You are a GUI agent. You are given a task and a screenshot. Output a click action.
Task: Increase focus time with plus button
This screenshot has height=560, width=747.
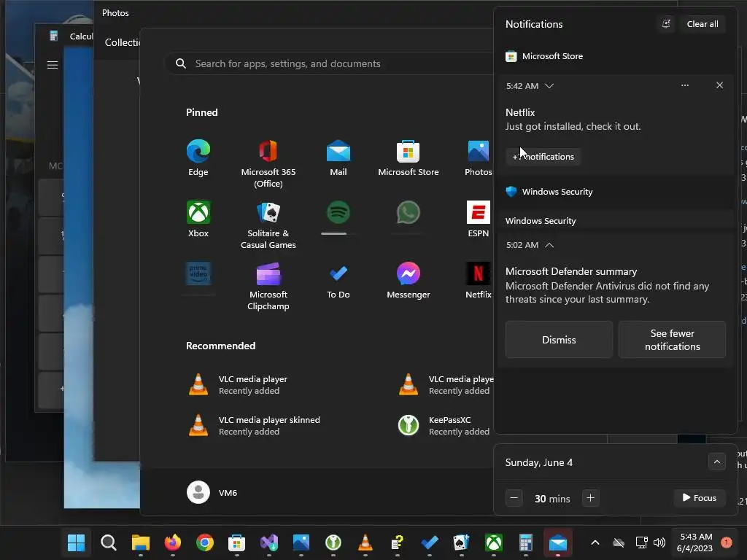coord(590,498)
